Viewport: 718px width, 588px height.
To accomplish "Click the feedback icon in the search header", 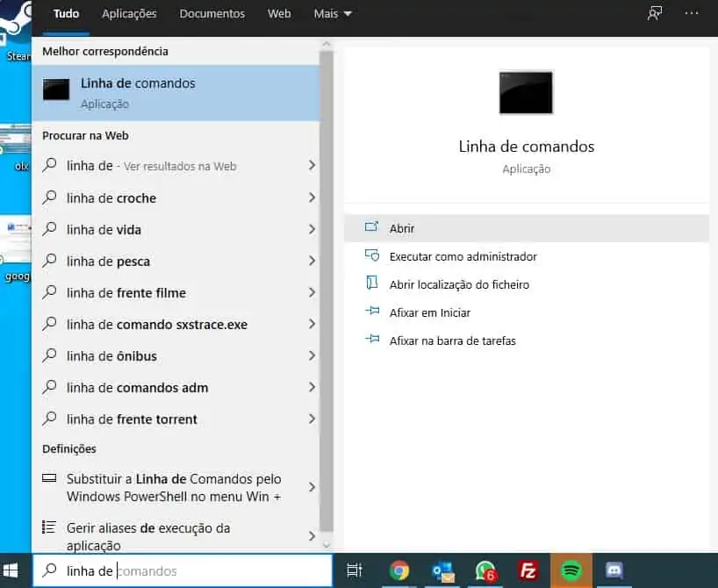I will [x=655, y=13].
